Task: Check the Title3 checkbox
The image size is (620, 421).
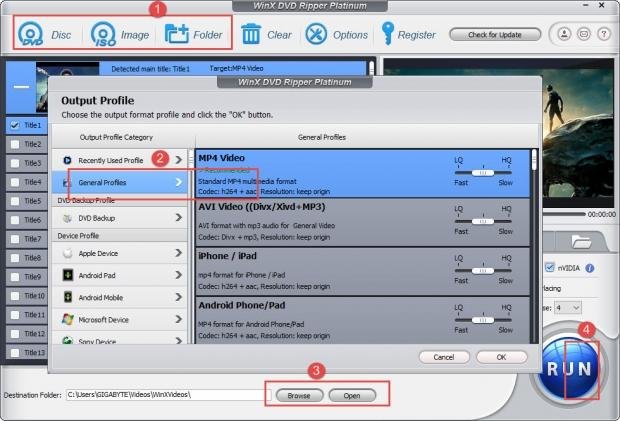Action: coord(15,163)
